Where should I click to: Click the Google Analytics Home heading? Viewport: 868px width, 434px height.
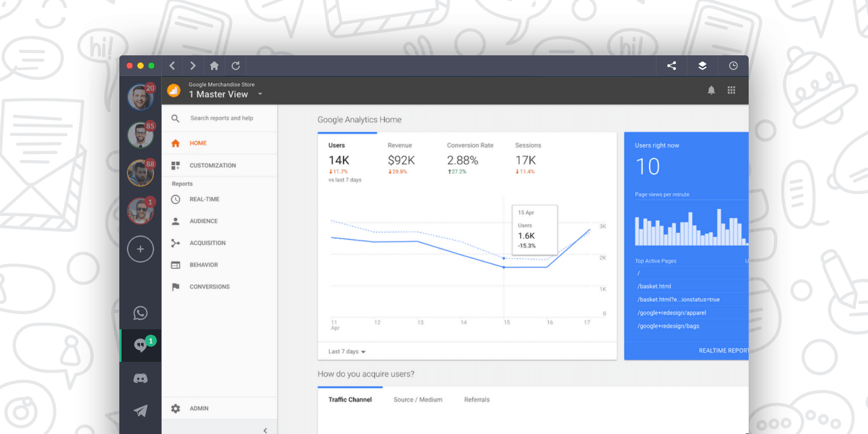click(360, 120)
